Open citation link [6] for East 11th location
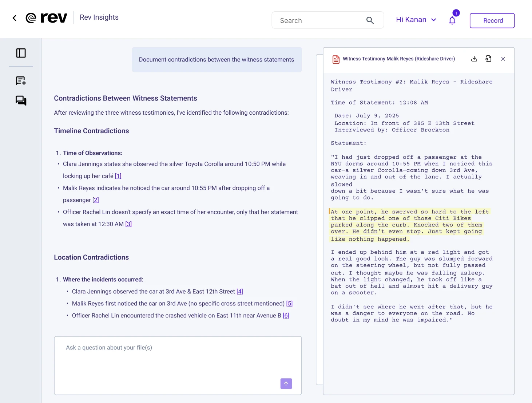The width and height of the screenshot is (532, 403). 286,315
